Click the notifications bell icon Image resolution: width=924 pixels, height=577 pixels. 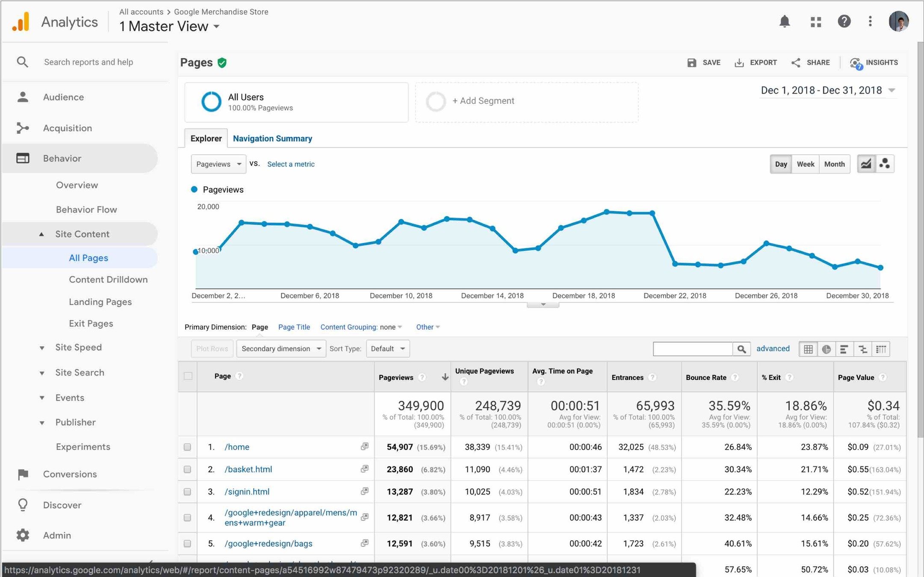click(784, 21)
